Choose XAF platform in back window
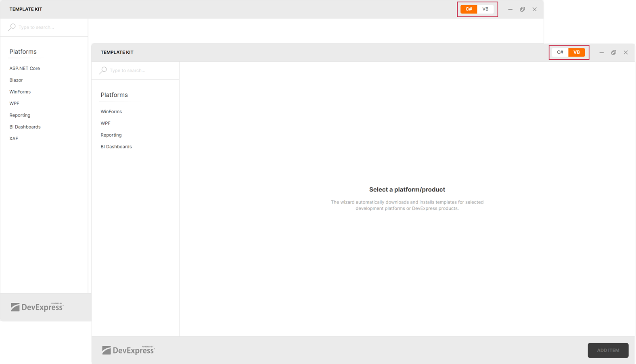 pos(14,138)
